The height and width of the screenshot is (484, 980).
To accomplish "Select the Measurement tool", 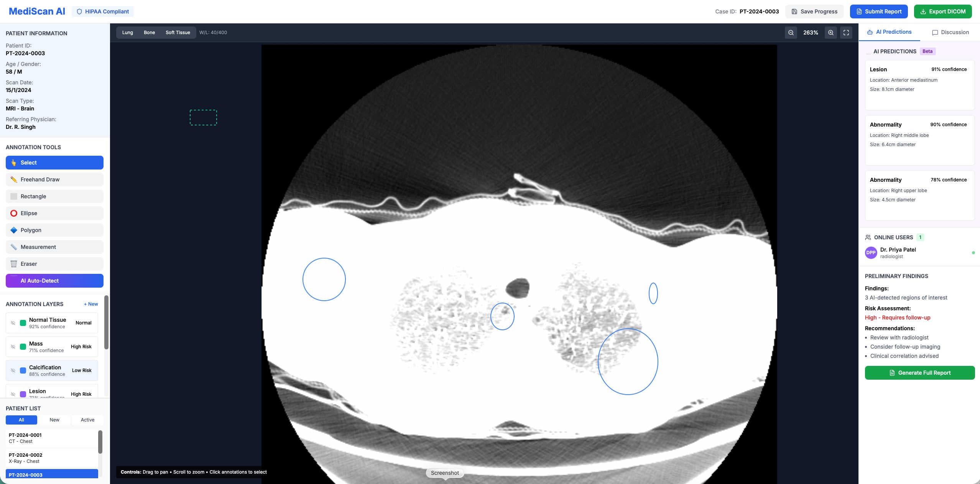I will (54, 247).
